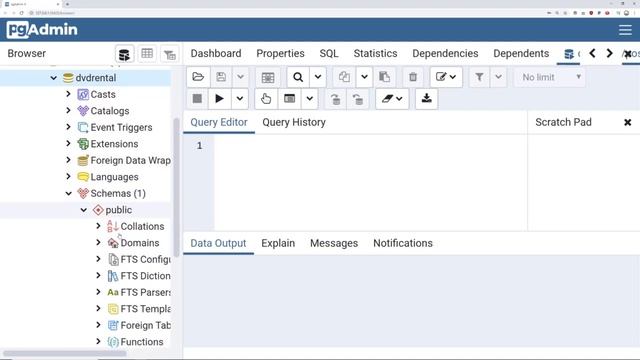Click the Paste rows icon
Image resolution: width=640 pixels, height=360 pixels.
384,77
